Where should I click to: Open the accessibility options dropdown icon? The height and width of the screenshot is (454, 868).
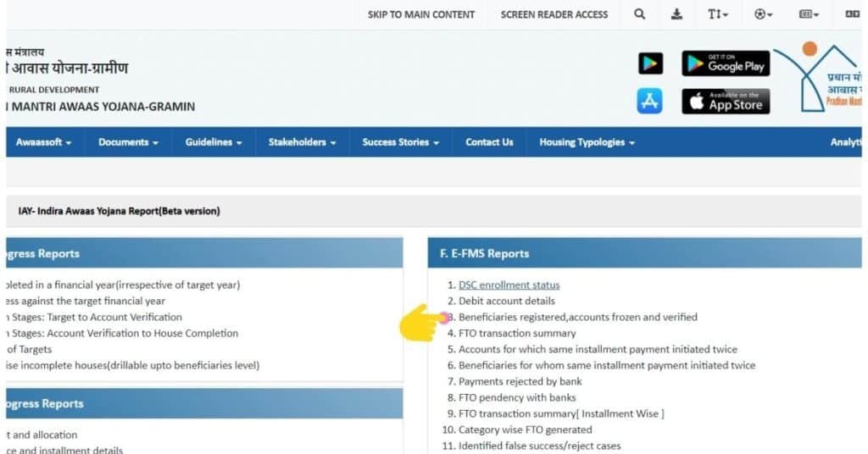pos(764,14)
